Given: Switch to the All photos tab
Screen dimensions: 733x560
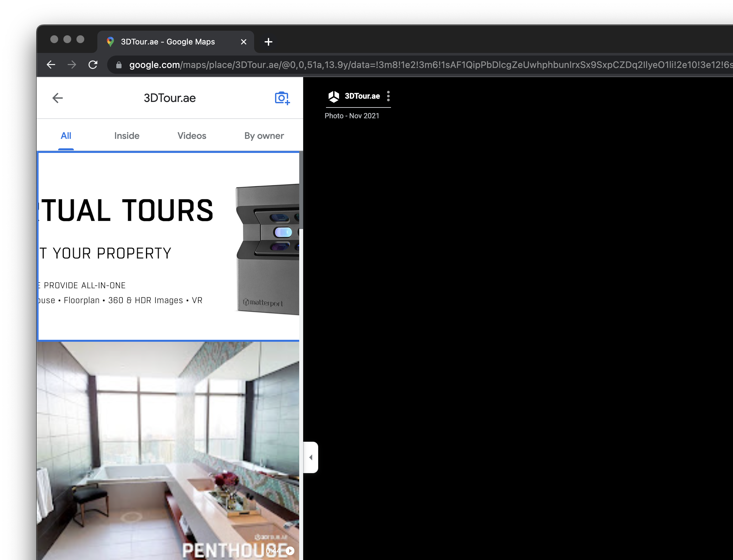Looking at the screenshot, I should [66, 136].
